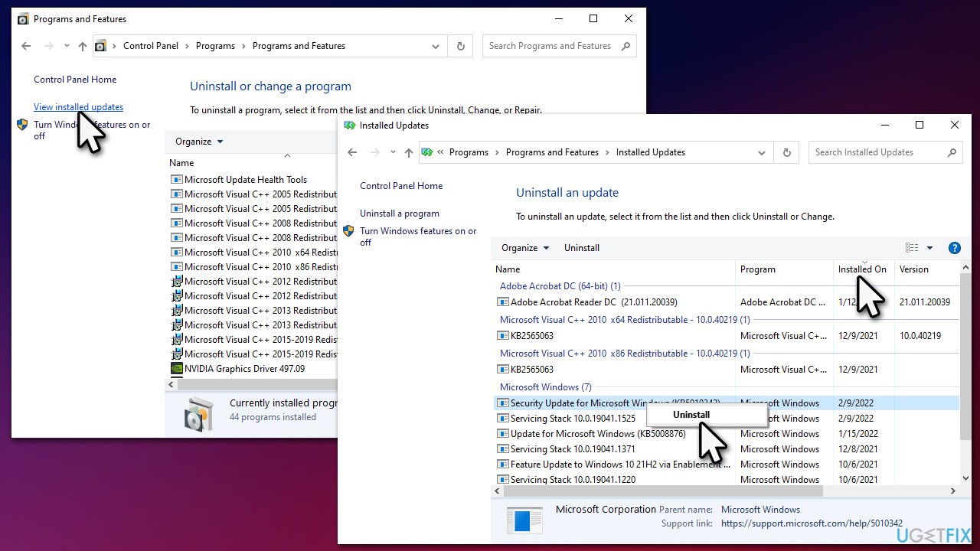
Task: Refresh the Installed Updates view
Action: [786, 152]
